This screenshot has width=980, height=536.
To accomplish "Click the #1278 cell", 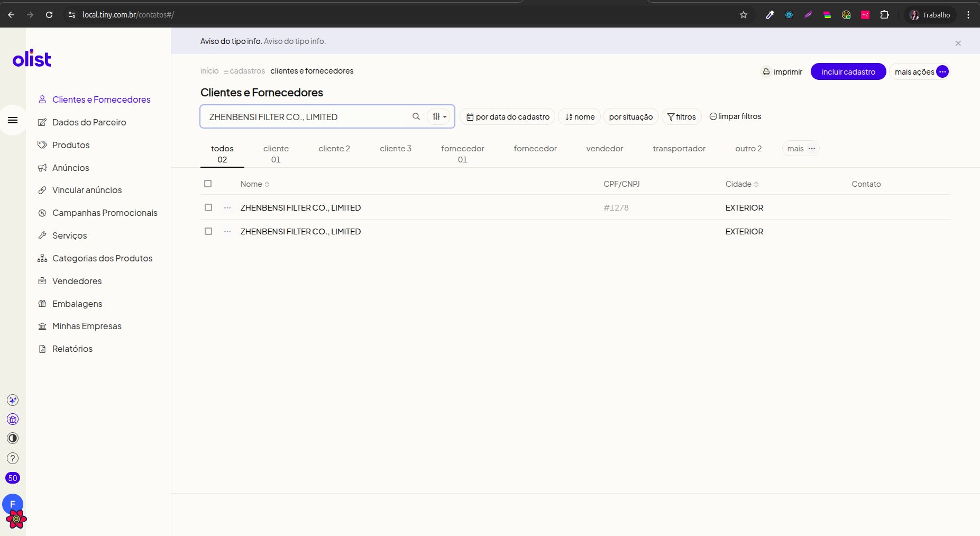I will 616,208.
